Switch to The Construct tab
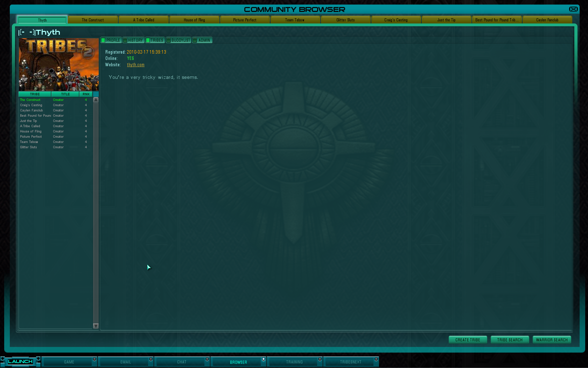The width and height of the screenshot is (588, 368). click(x=93, y=20)
